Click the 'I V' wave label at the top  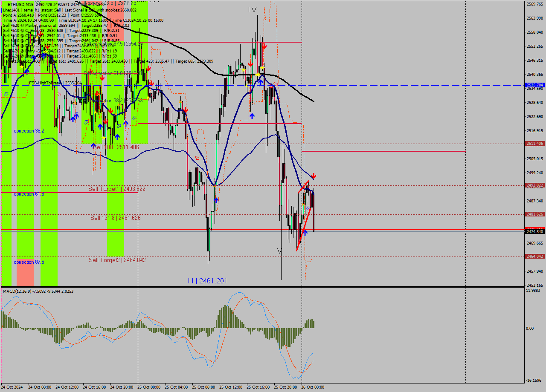(253, 9)
